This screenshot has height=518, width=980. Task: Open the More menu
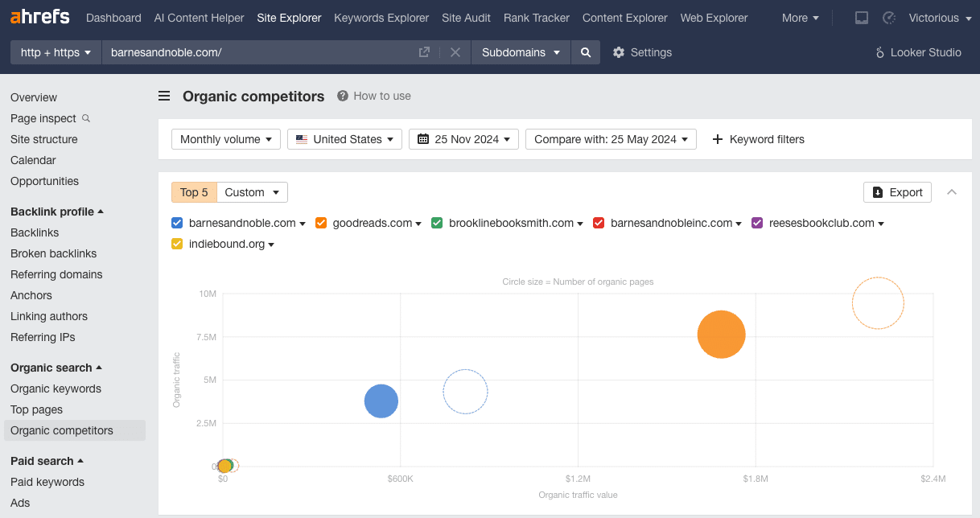coord(801,18)
